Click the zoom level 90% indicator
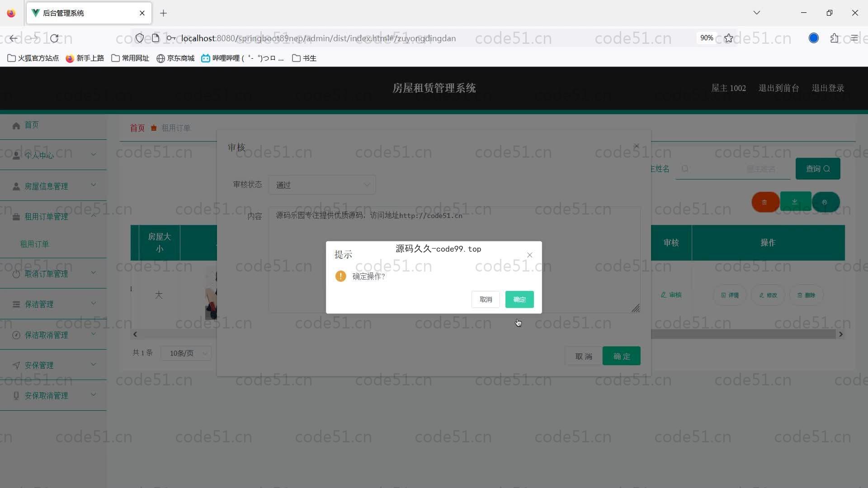 coord(707,38)
